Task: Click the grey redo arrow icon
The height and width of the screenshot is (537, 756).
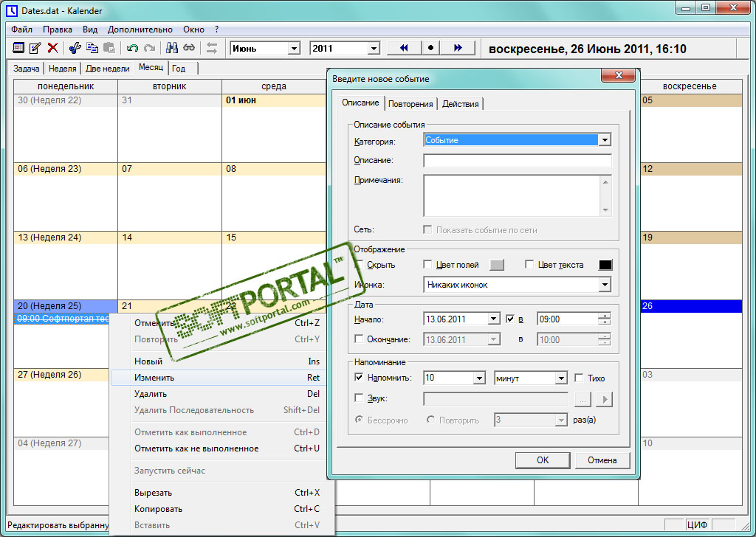Action: tap(149, 48)
